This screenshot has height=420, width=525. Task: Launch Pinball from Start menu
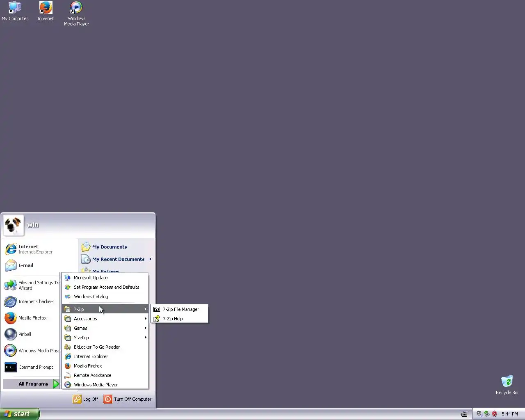[x=32, y=334]
